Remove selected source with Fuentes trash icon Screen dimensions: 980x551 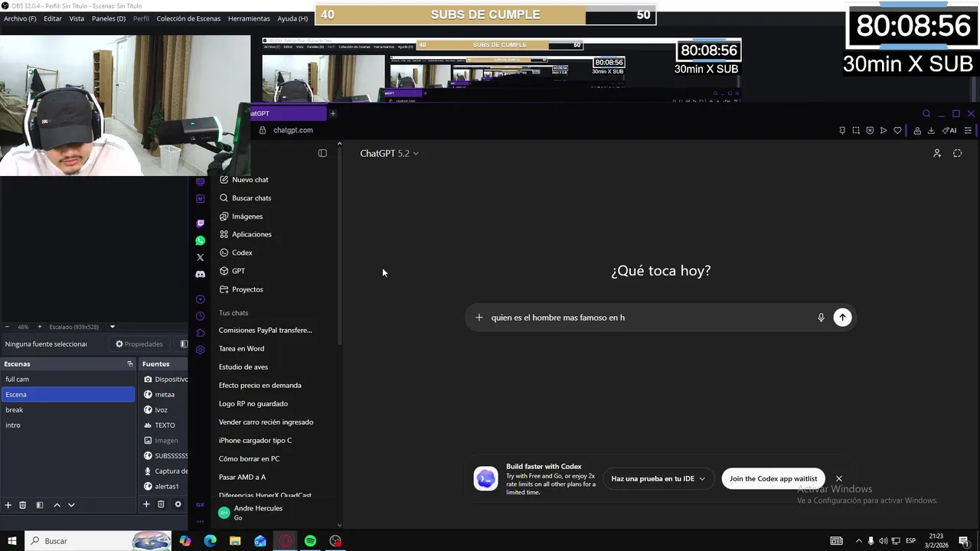pyautogui.click(x=161, y=504)
